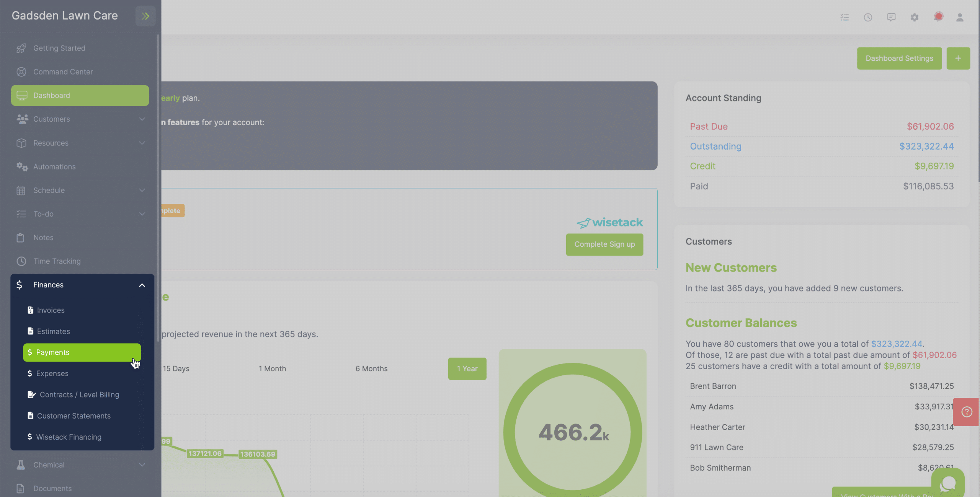Click the Brent Barron balance row
980x497 pixels.
822,386
